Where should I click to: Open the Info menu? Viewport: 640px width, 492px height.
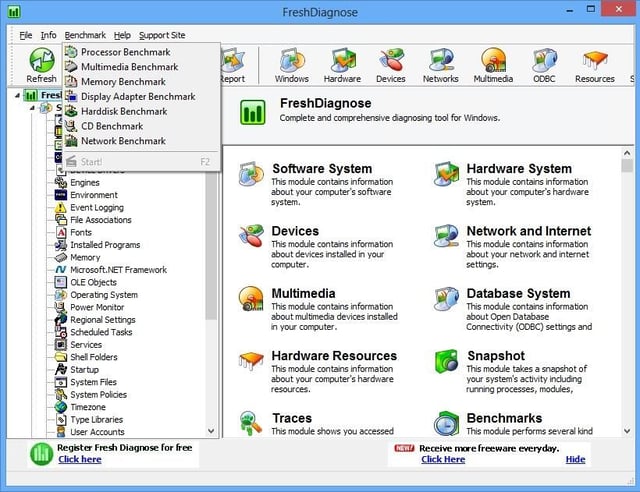pos(49,35)
